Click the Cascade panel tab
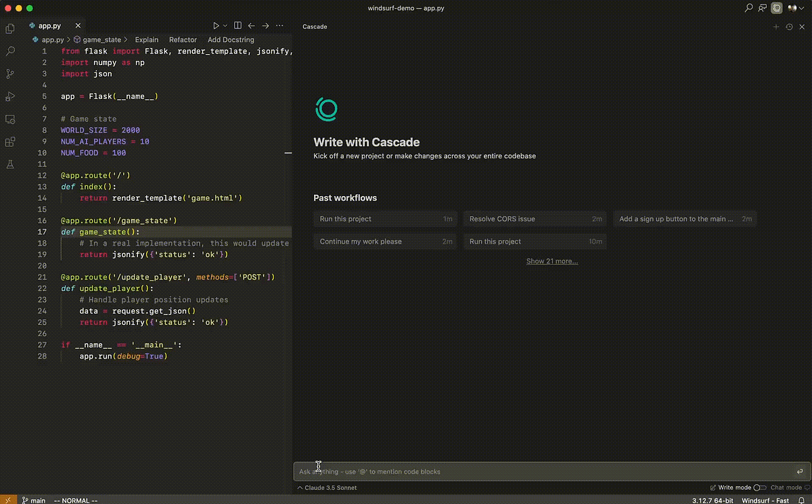The height and width of the screenshot is (504, 812). coord(315,27)
